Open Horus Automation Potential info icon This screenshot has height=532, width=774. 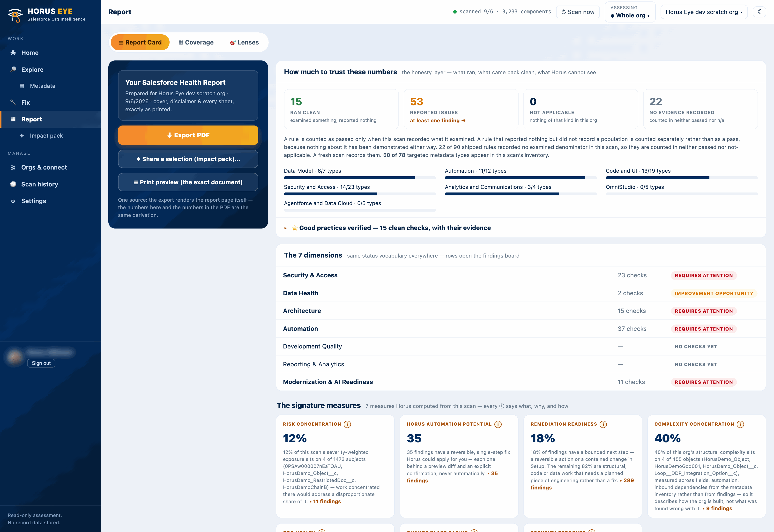(x=498, y=424)
